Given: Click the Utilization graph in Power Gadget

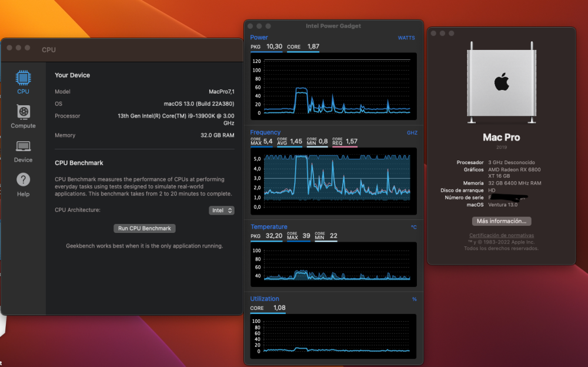Looking at the screenshot, I should [333, 336].
